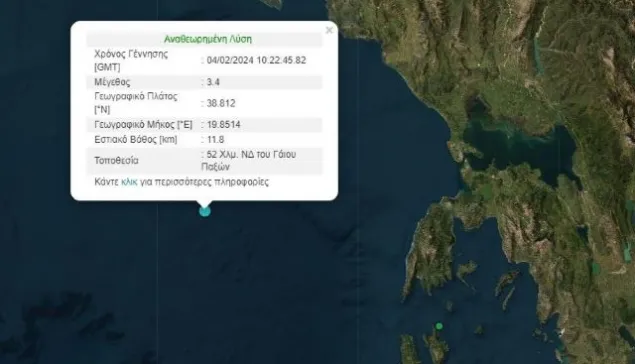Select the blue earthquake marker below popup
The width and height of the screenshot is (635, 364).
(x=205, y=211)
